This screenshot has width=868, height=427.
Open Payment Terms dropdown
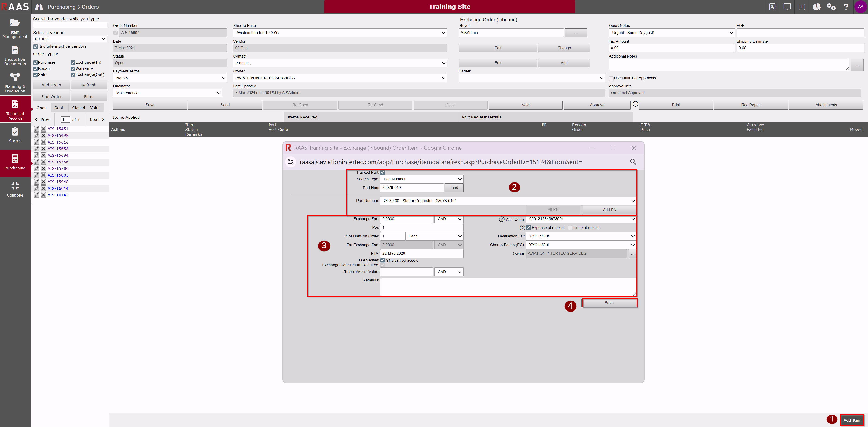tap(170, 78)
